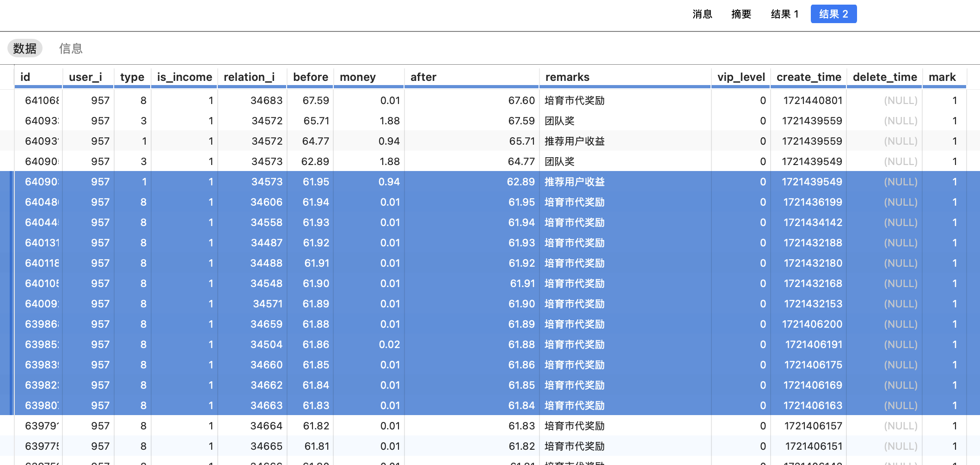
Task: Click money value 0.02
Action: pyautogui.click(x=390, y=345)
